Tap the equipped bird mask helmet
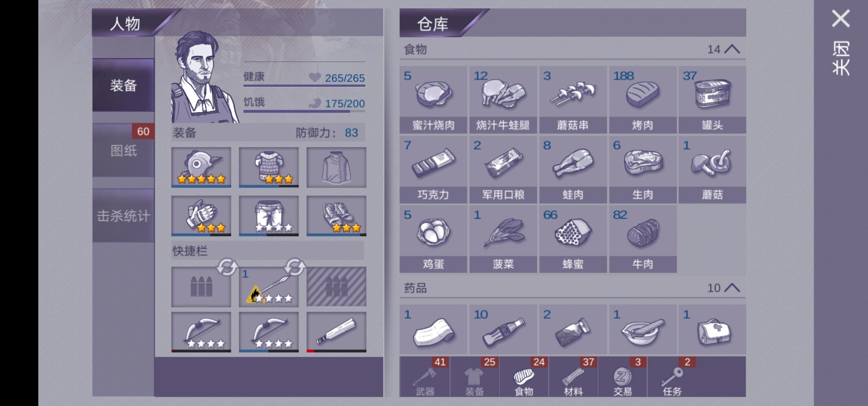This screenshot has height=406, width=868. coord(201,167)
